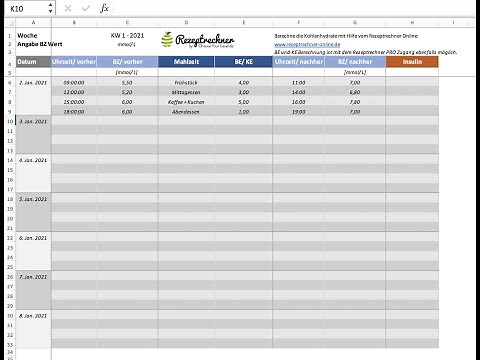Image resolution: width=480 pixels, height=360 pixels.
Task: Select the Angabe BZ Wert cell
Action: point(34,44)
